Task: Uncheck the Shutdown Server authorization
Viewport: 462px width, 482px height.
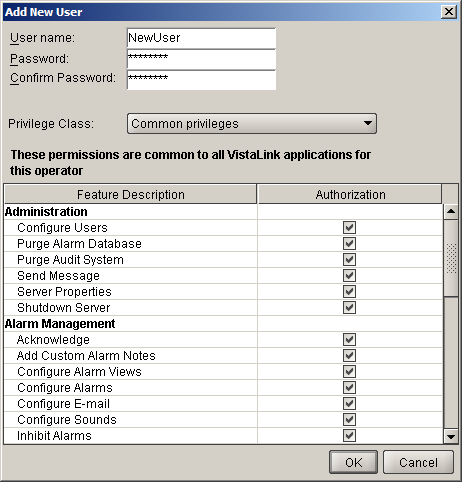Action: click(x=349, y=308)
